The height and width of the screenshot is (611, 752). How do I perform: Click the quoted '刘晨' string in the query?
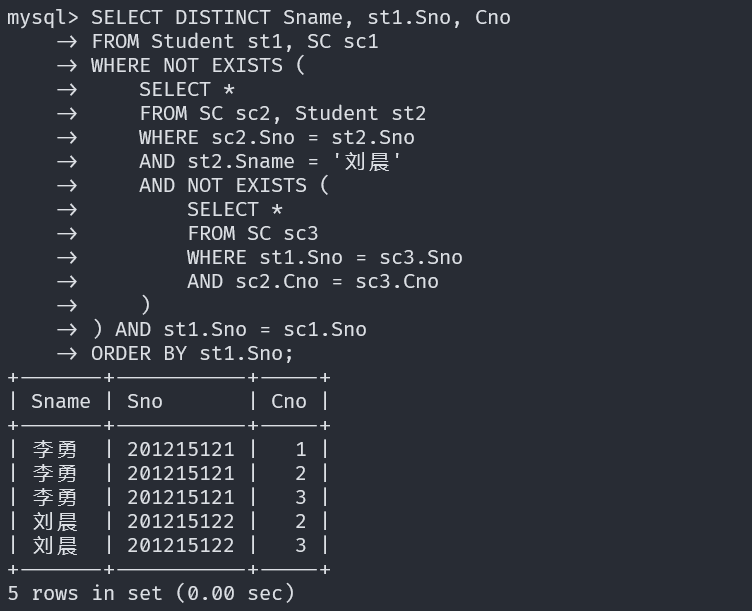click(366, 161)
